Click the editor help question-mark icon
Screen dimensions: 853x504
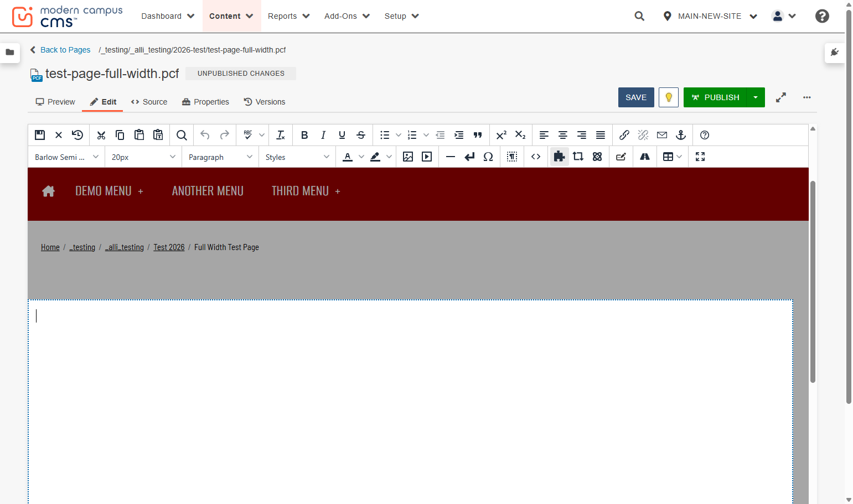click(705, 135)
